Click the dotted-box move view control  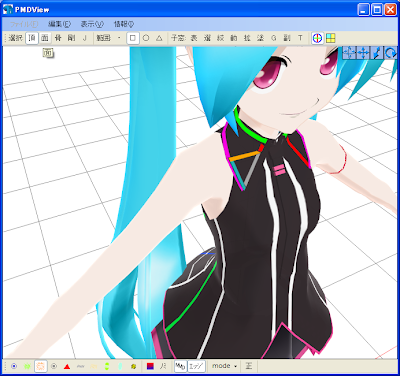(x=349, y=53)
